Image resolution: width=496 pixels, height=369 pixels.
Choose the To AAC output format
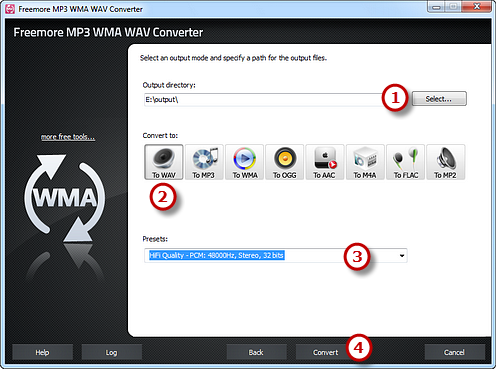click(x=325, y=162)
